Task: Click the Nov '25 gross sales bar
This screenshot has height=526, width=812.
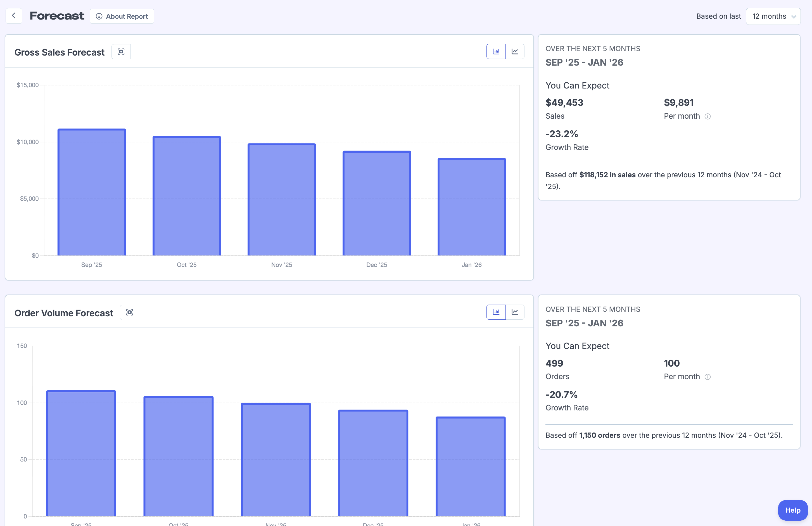Action: [x=281, y=200]
